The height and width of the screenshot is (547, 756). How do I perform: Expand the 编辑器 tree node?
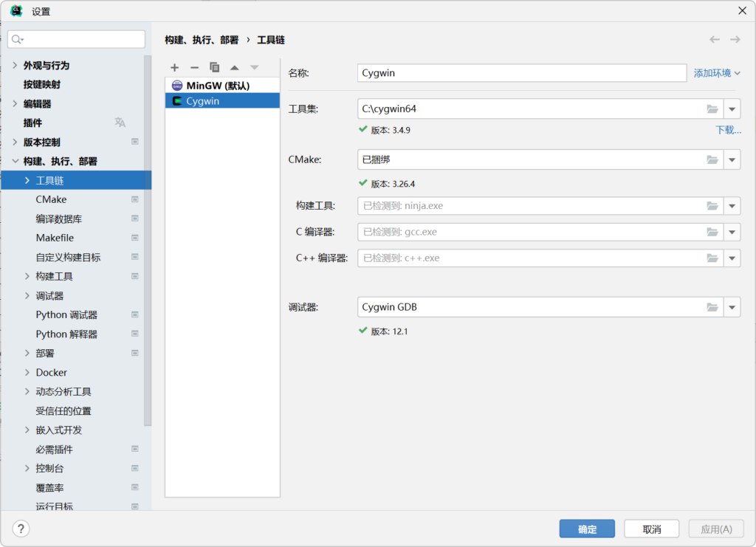click(x=15, y=103)
